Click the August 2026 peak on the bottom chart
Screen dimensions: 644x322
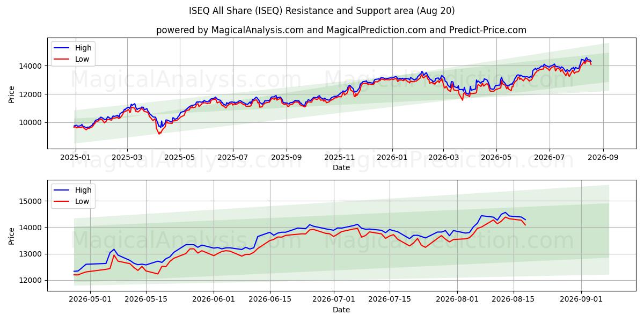[x=504, y=213]
